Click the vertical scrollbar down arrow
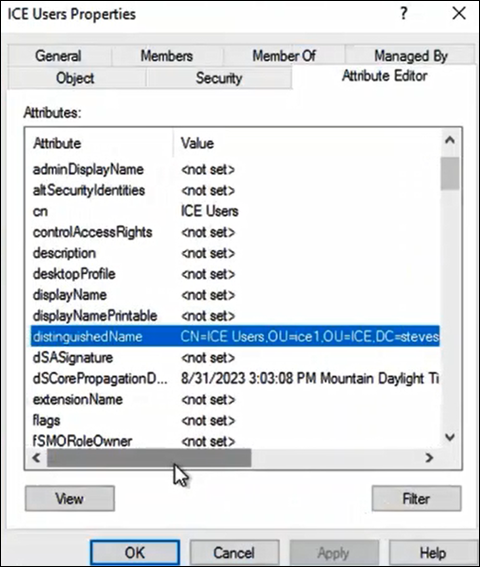Image resolution: width=480 pixels, height=567 pixels. (450, 438)
